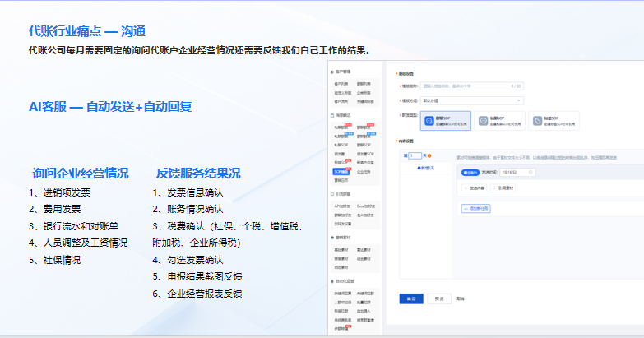Click the 取消 cancel link
This screenshot has width=644, height=338.
coord(461,299)
